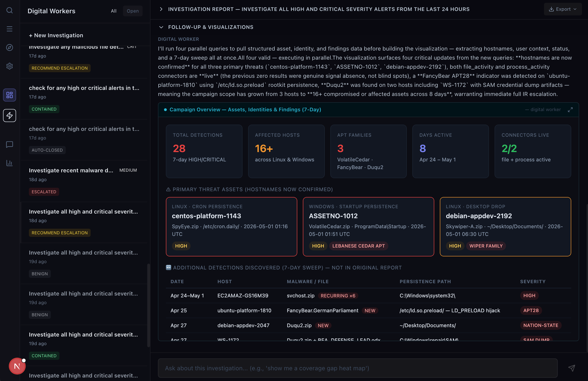Click the APT28 severity badge
This screenshot has width=588, height=381.
point(531,310)
